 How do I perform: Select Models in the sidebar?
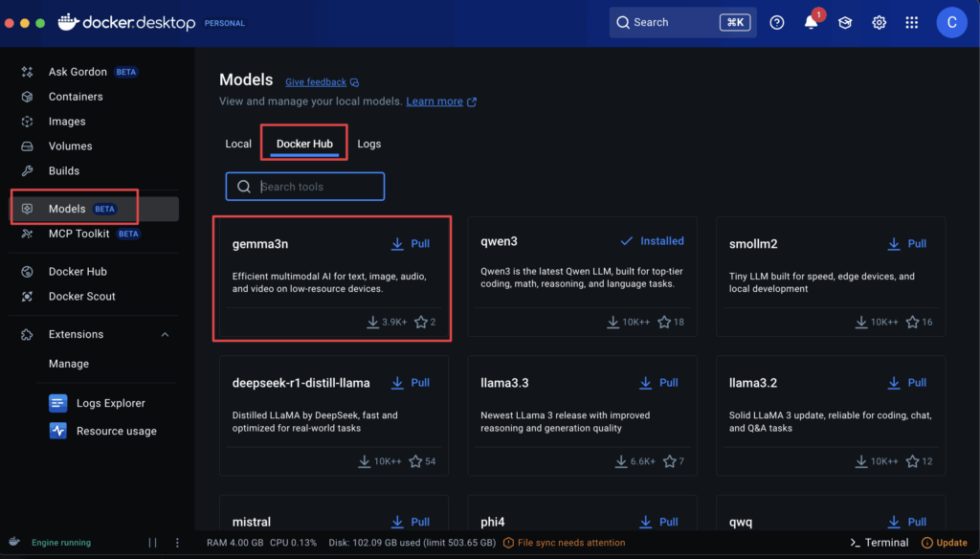[x=94, y=209]
